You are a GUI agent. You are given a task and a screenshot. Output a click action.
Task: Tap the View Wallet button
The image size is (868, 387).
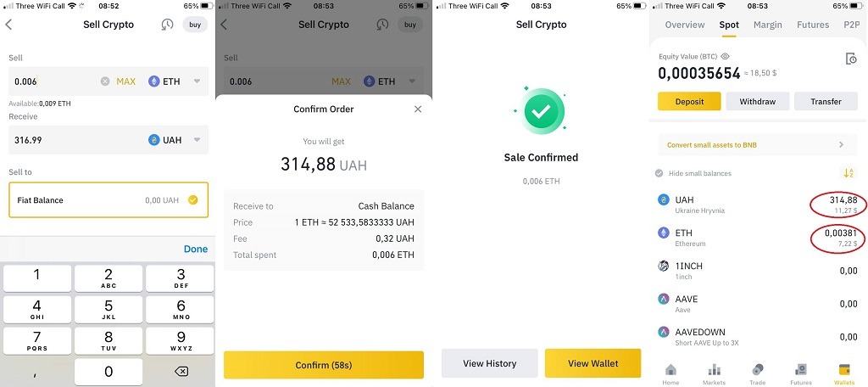[x=593, y=363]
